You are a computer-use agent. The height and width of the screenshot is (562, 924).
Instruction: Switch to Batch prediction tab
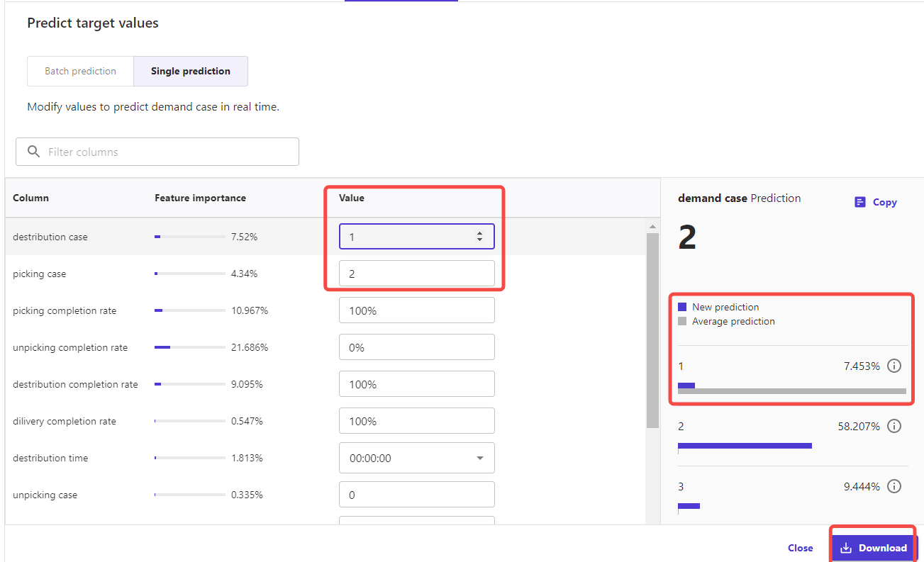tap(80, 72)
